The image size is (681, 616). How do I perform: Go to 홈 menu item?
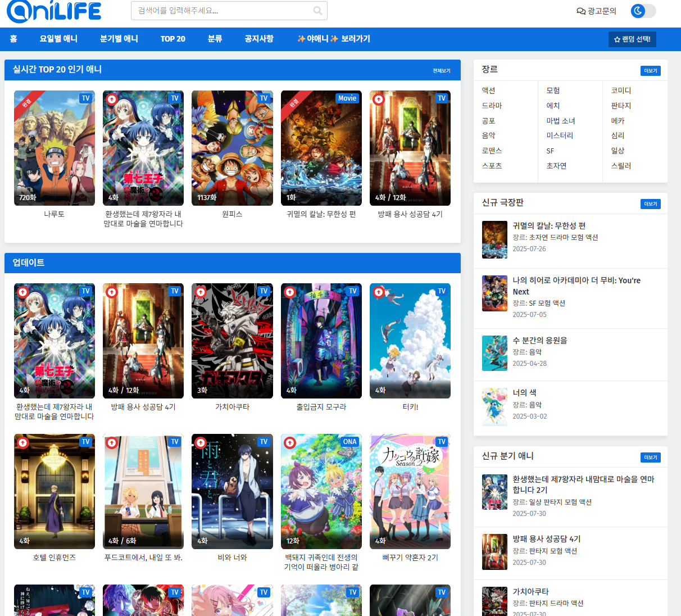(13, 39)
